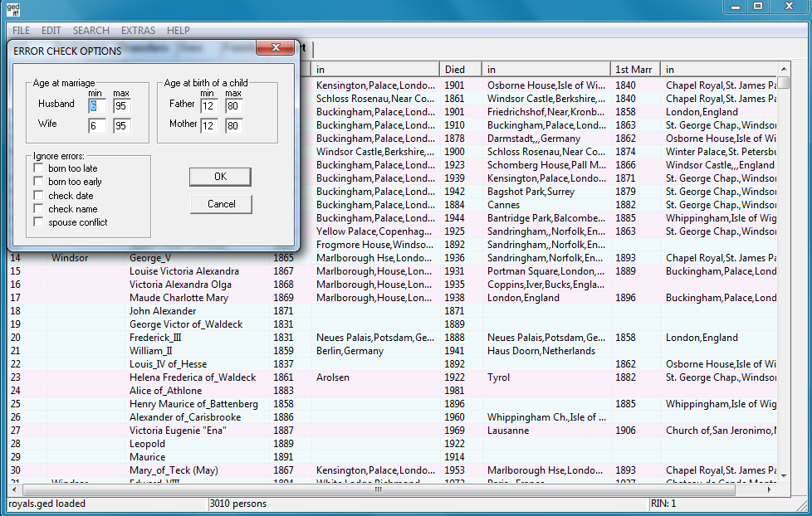
Task: Click the Husband minimum marriage age field
Action: 97,106
